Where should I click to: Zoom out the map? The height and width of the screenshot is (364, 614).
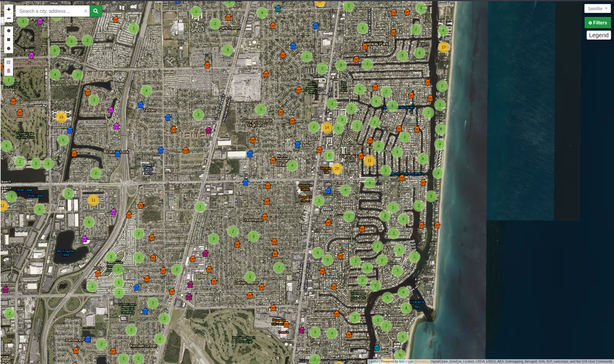pyautogui.click(x=9, y=18)
